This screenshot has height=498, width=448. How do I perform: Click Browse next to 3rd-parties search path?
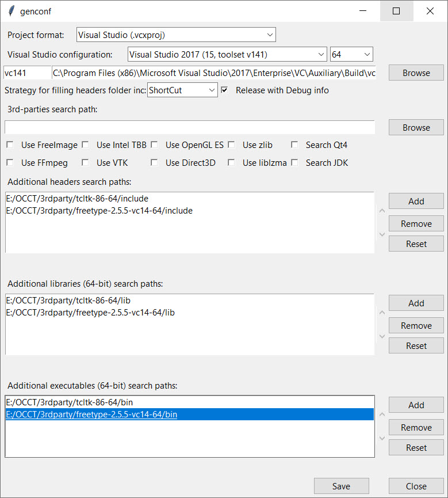416,128
